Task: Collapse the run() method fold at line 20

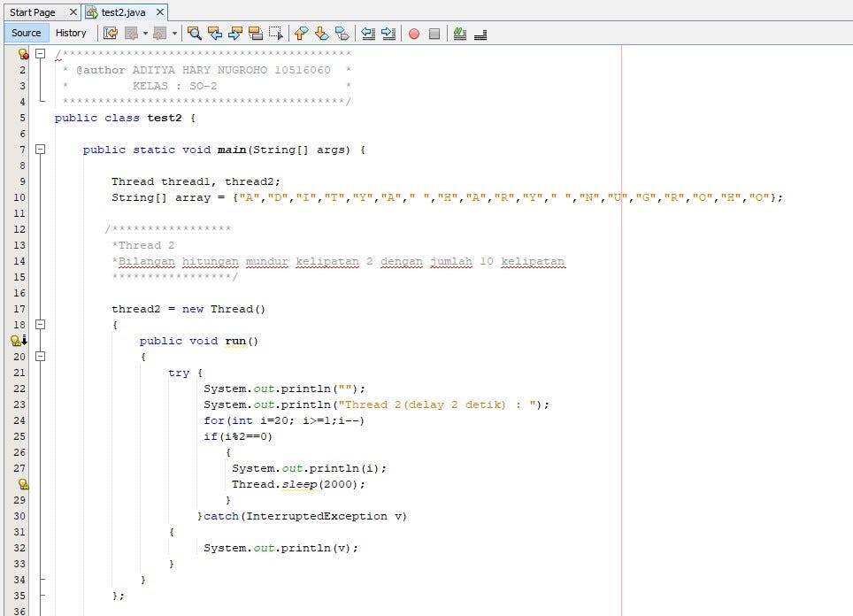Action: coord(40,357)
